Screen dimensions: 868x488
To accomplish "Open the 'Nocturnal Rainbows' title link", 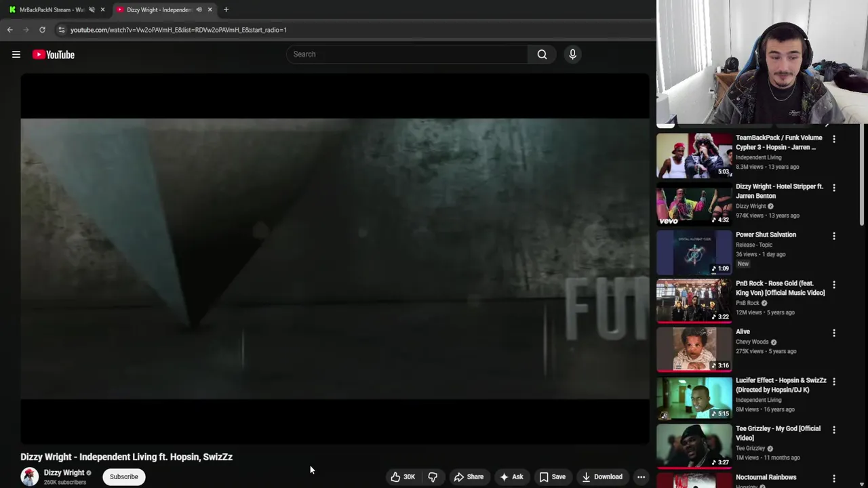I will click(x=766, y=477).
